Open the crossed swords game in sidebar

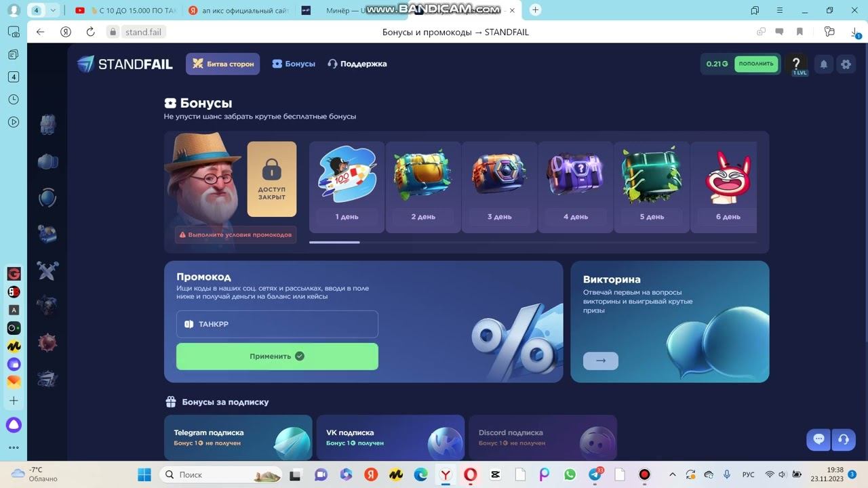pos(47,270)
